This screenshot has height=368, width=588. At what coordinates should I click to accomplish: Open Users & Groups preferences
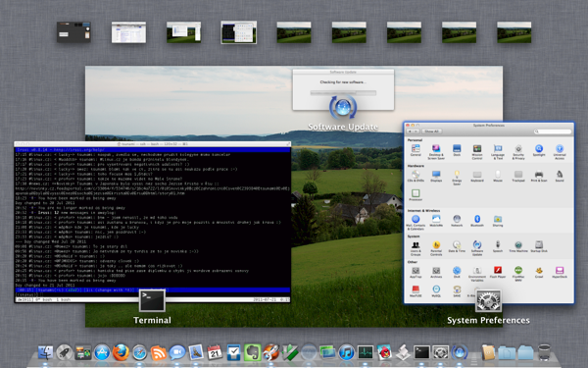click(x=416, y=248)
